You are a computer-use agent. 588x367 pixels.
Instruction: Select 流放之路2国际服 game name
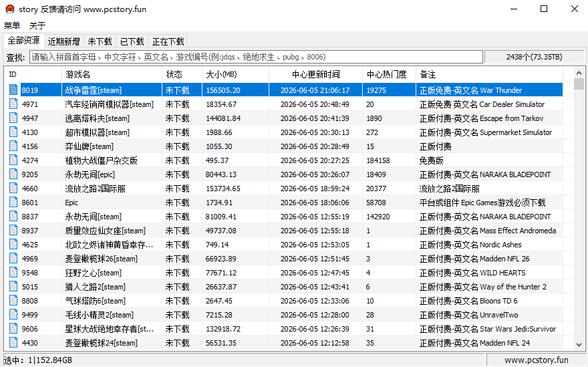pyautogui.click(x=96, y=189)
